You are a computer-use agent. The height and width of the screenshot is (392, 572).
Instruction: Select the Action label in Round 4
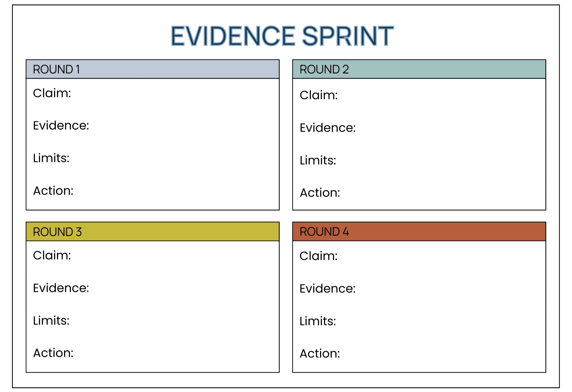point(320,354)
